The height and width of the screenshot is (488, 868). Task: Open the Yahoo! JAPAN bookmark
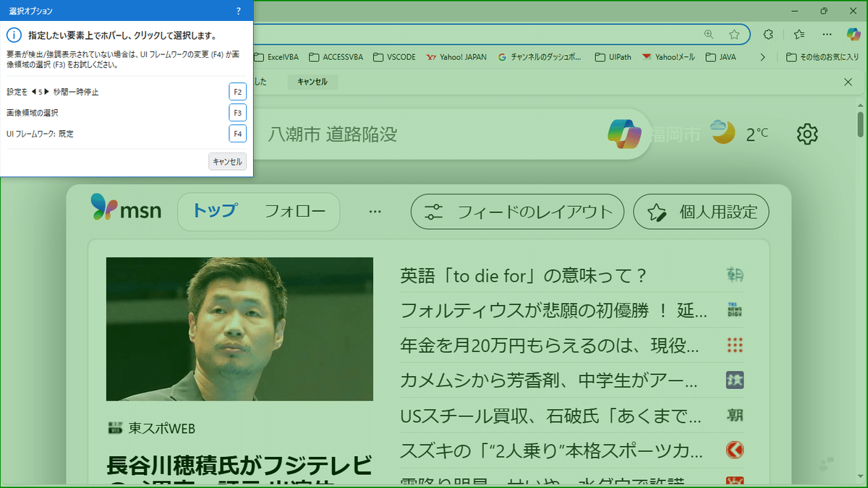coord(457,57)
